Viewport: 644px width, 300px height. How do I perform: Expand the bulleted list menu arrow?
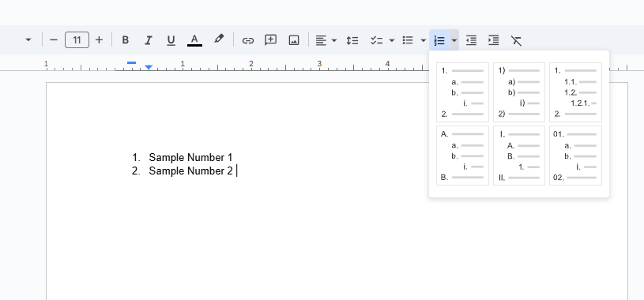point(424,40)
